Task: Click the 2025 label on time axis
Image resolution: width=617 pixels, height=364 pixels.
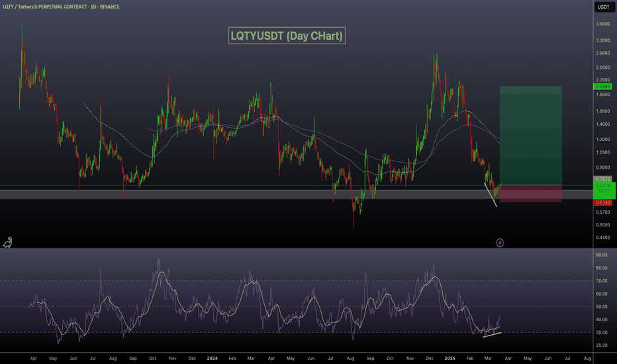Action: pos(450,359)
